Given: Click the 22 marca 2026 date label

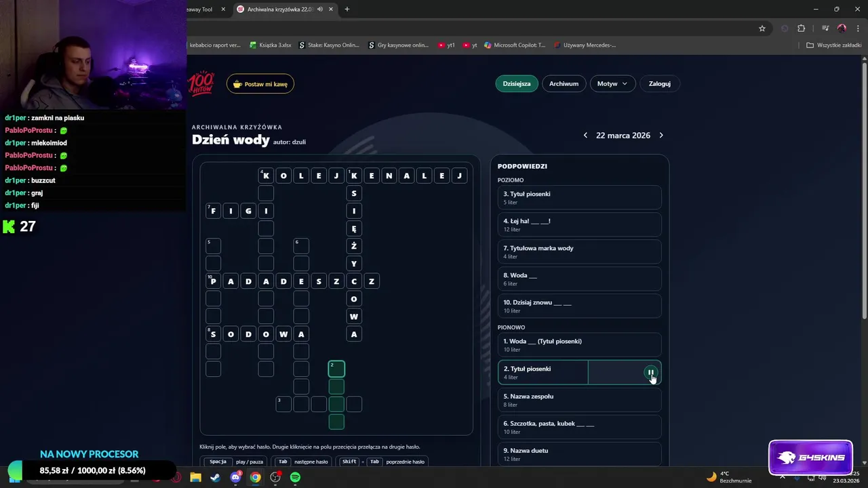Looking at the screenshot, I should [x=623, y=136].
